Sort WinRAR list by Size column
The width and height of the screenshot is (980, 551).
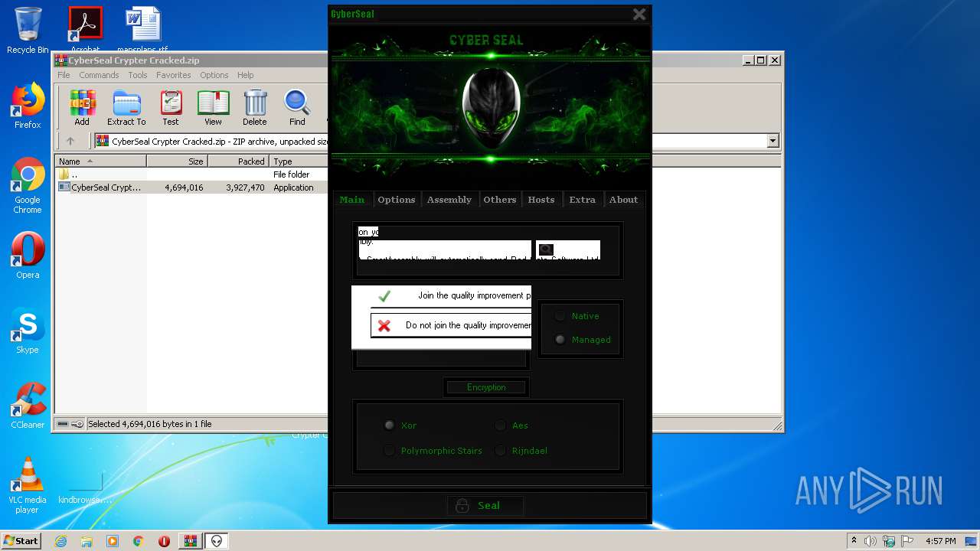(x=177, y=161)
